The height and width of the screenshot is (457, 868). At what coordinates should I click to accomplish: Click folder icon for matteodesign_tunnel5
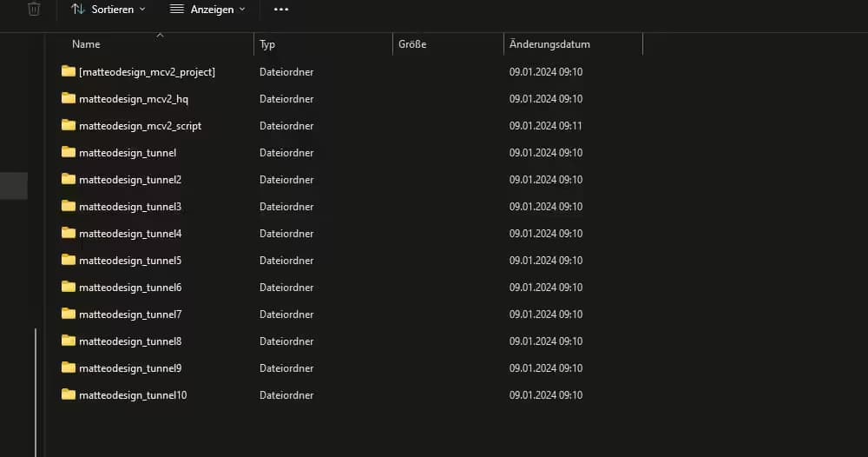click(x=69, y=260)
